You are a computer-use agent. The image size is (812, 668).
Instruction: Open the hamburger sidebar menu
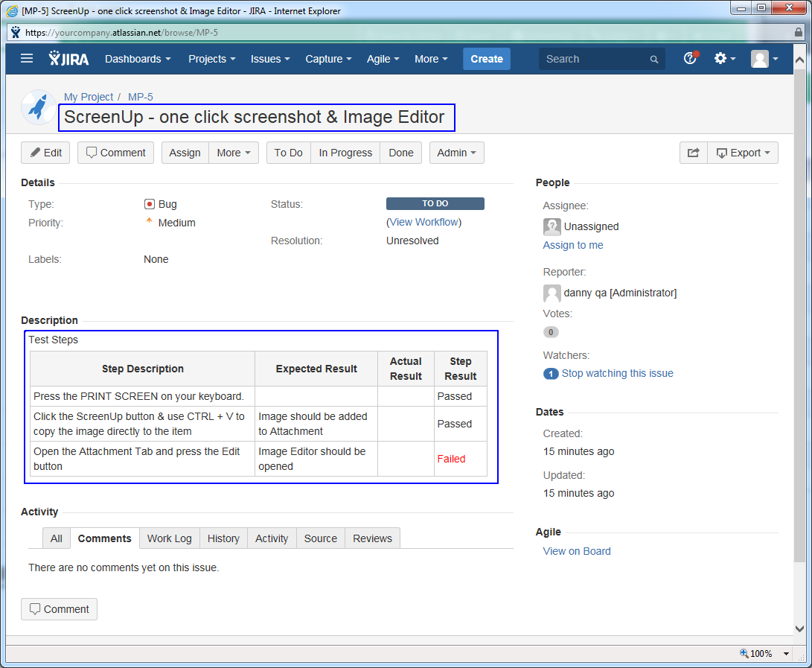click(x=26, y=59)
